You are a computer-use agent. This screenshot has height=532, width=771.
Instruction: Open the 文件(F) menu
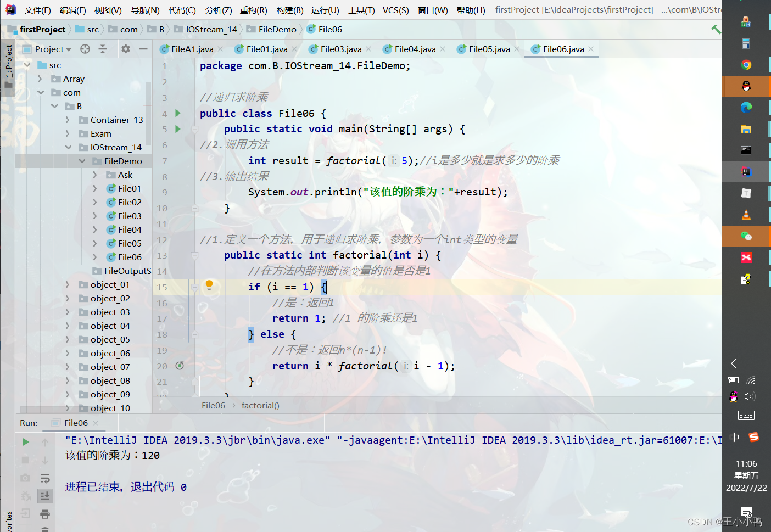pyautogui.click(x=38, y=10)
